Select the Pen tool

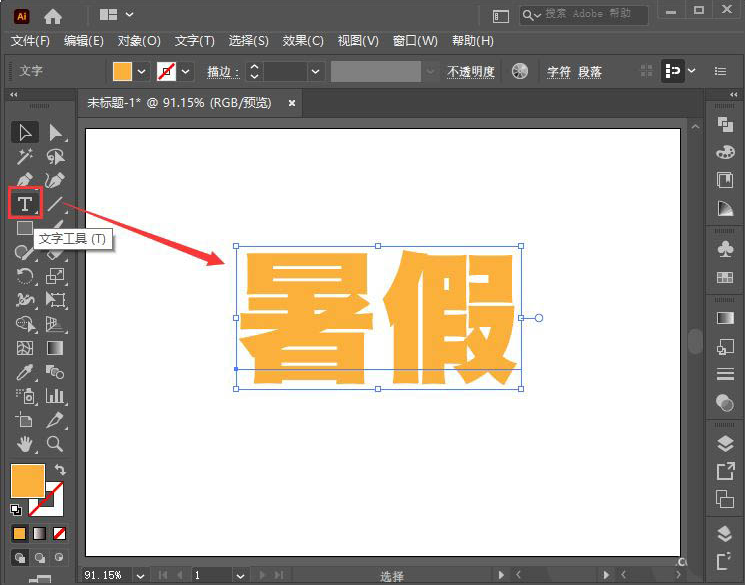point(24,180)
